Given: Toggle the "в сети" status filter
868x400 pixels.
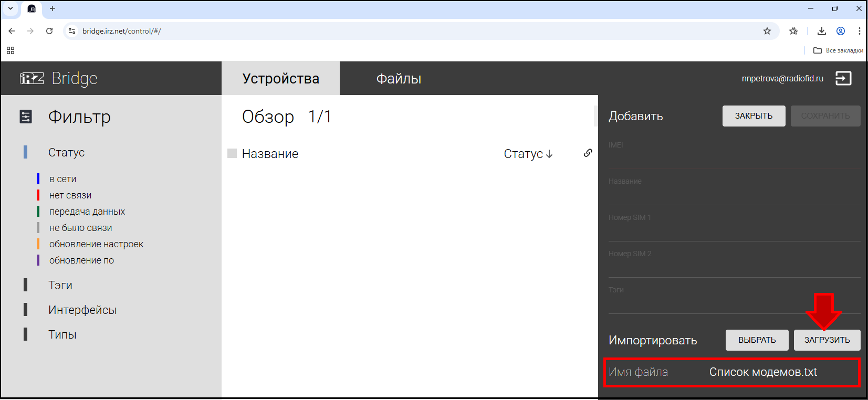Looking at the screenshot, I should [x=62, y=179].
